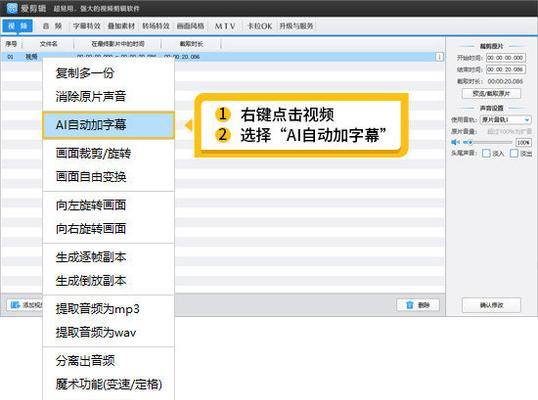Click the 100% volume value box
The image size is (538, 400).
(523, 142)
